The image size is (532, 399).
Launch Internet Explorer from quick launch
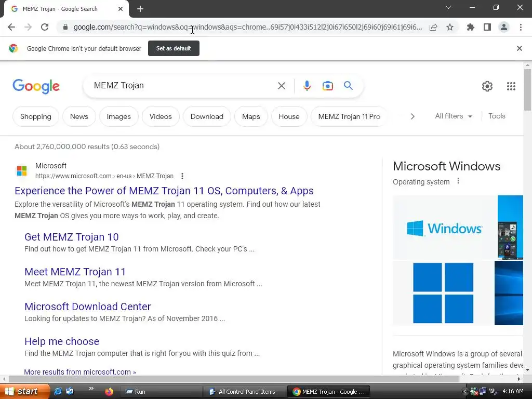pos(58,392)
